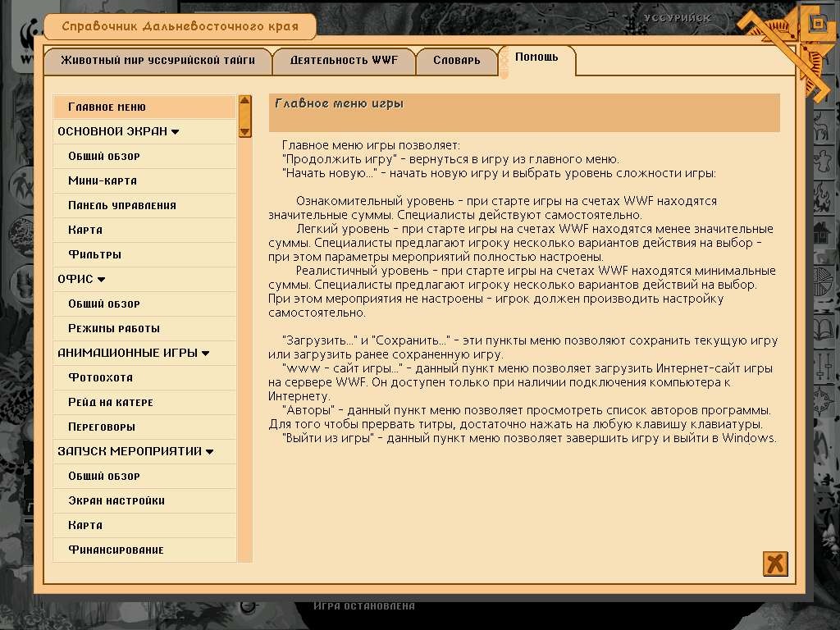
Task: Open the Мини-карта help topic
Action: pos(144,180)
